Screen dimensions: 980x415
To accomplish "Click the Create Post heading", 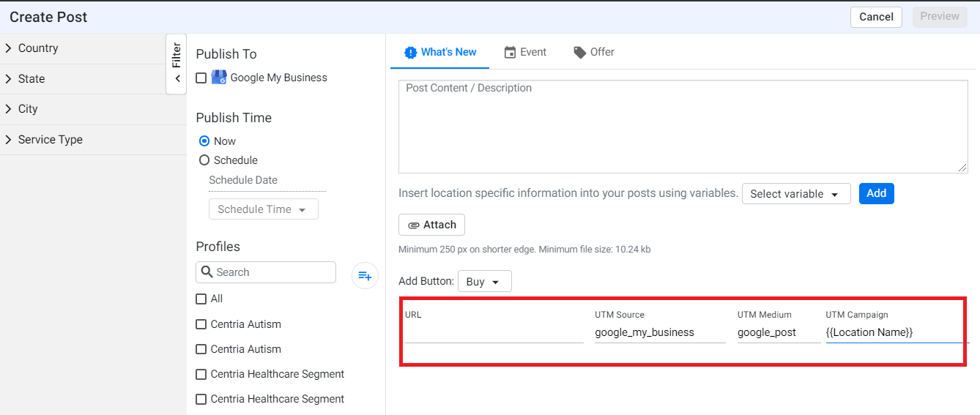I will (48, 17).
